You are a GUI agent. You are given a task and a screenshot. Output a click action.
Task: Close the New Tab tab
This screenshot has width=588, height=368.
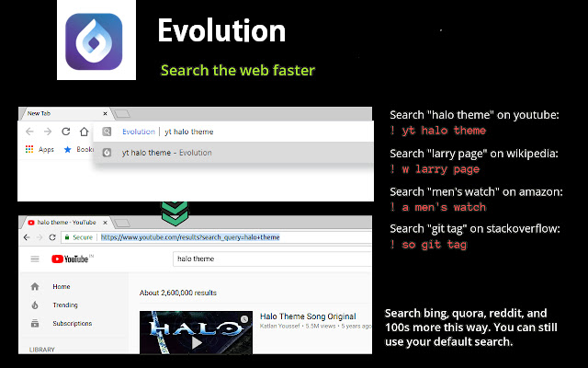pos(105,113)
